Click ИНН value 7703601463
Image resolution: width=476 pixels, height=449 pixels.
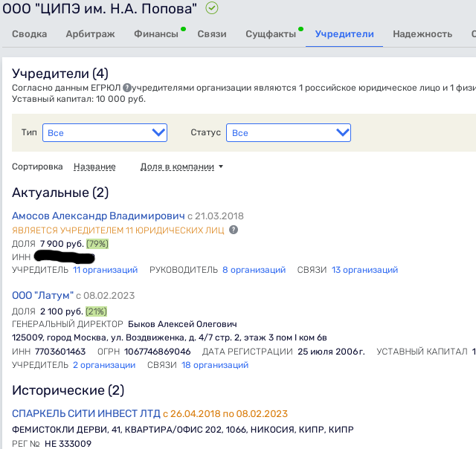click(x=60, y=352)
